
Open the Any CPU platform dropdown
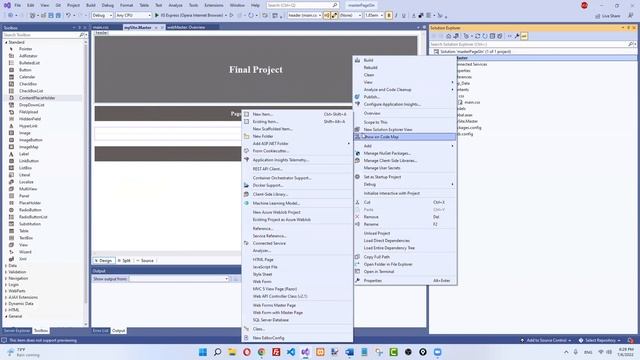pyautogui.click(x=133, y=15)
